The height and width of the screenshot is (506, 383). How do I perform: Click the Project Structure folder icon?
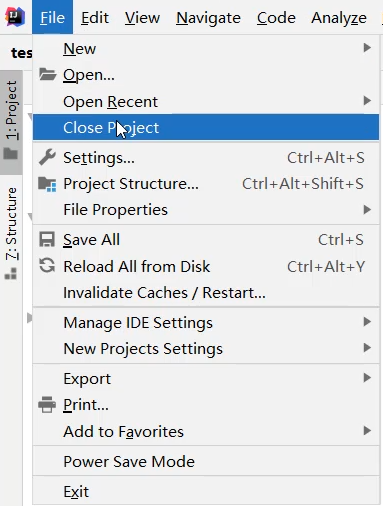tap(47, 184)
